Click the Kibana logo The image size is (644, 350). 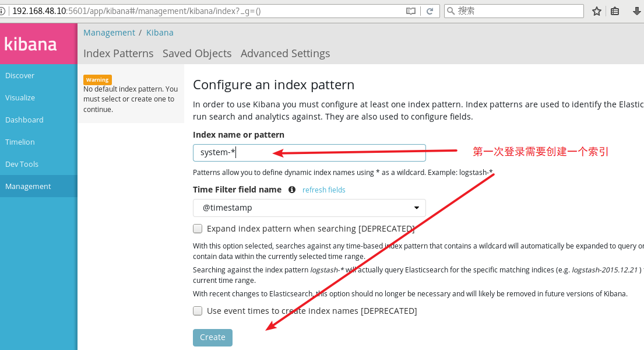(x=30, y=44)
